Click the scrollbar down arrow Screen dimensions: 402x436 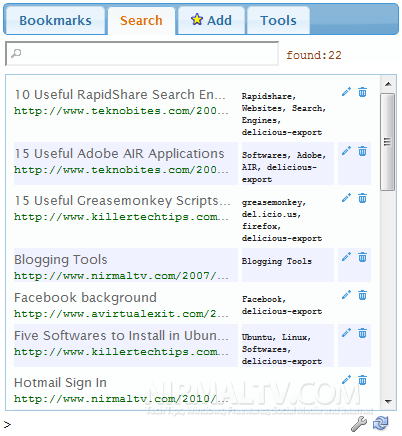pyautogui.click(x=388, y=401)
